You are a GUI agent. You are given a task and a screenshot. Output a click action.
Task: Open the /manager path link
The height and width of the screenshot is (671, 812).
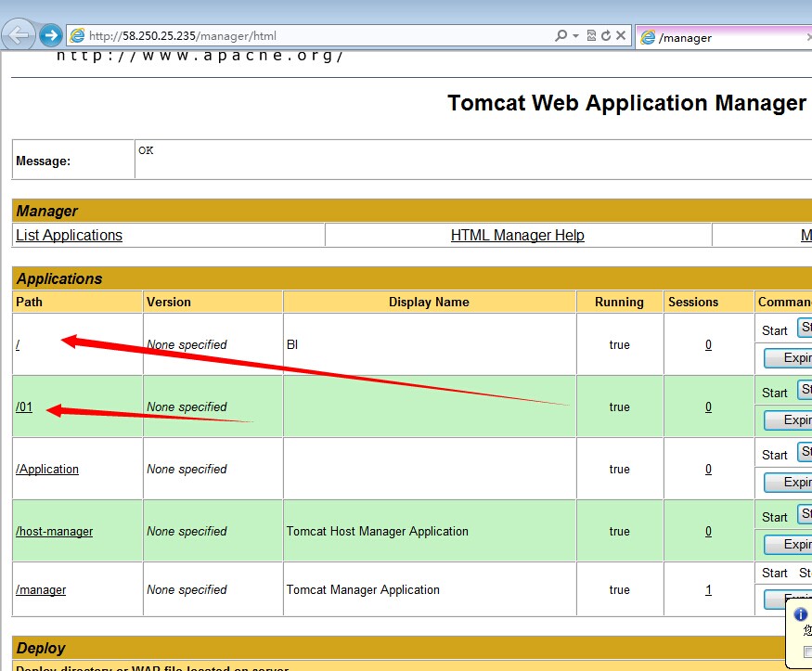pyautogui.click(x=41, y=589)
